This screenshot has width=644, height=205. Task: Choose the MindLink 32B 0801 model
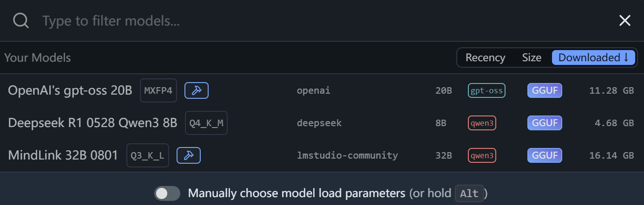click(322, 155)
